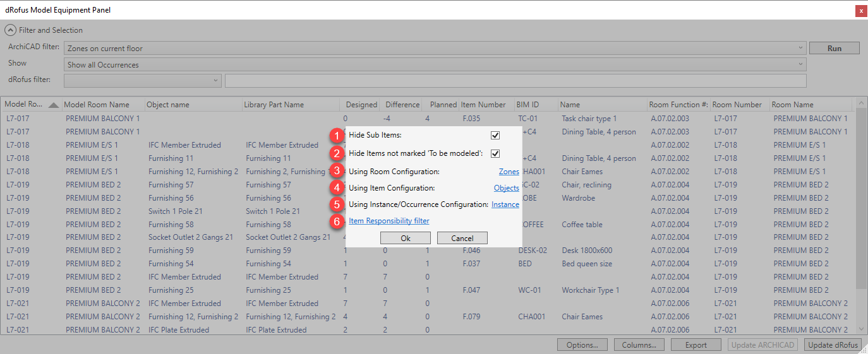Click the Run button
This screenshot has height=354, width=868.
tap(834, 48)
